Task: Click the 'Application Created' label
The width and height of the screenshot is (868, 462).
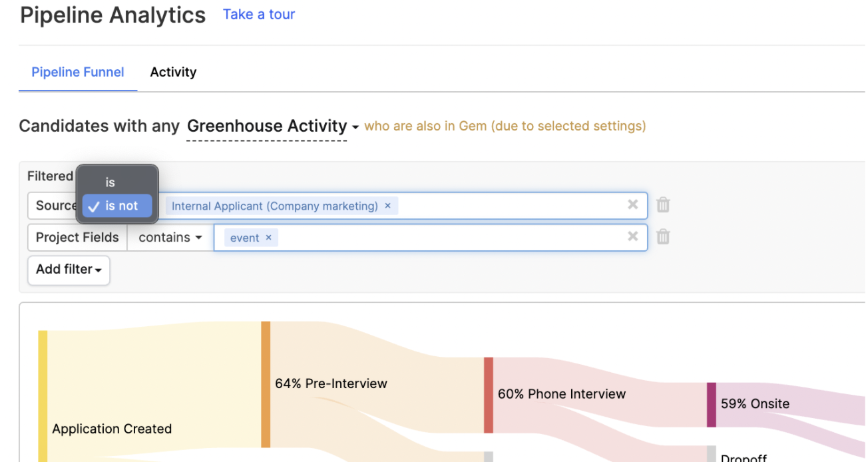Action: [x=112, y=429]
